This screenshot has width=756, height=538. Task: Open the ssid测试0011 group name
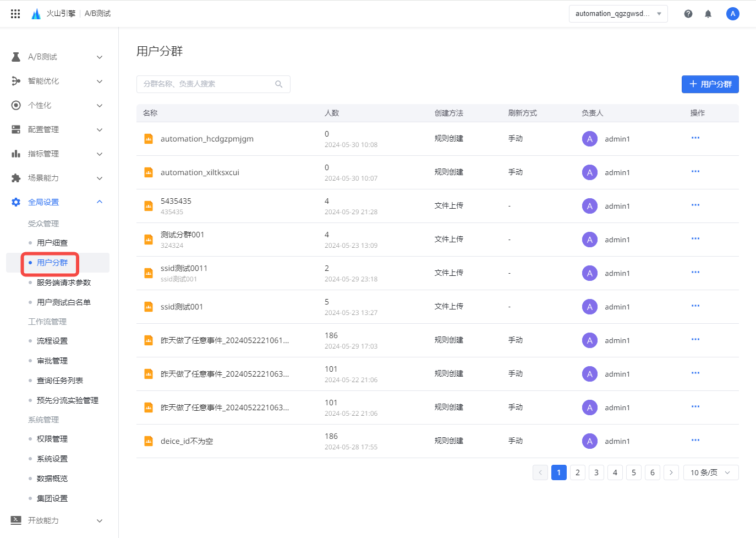point(184,268)
